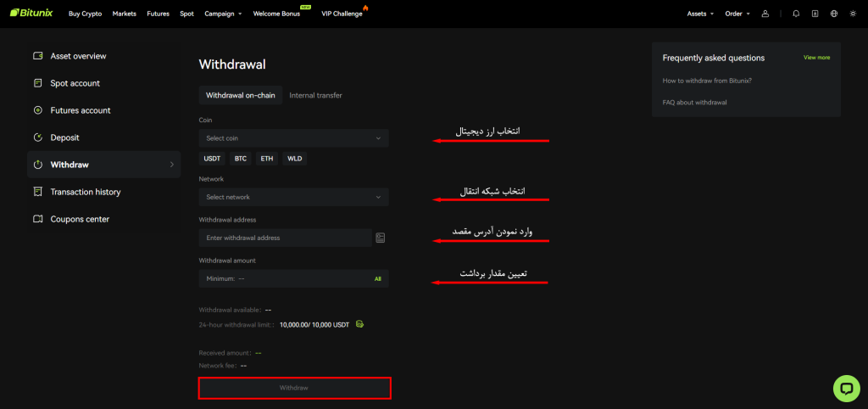Click the withdrawal address input field
The image size is (868, 409).
tap(285, 238)
